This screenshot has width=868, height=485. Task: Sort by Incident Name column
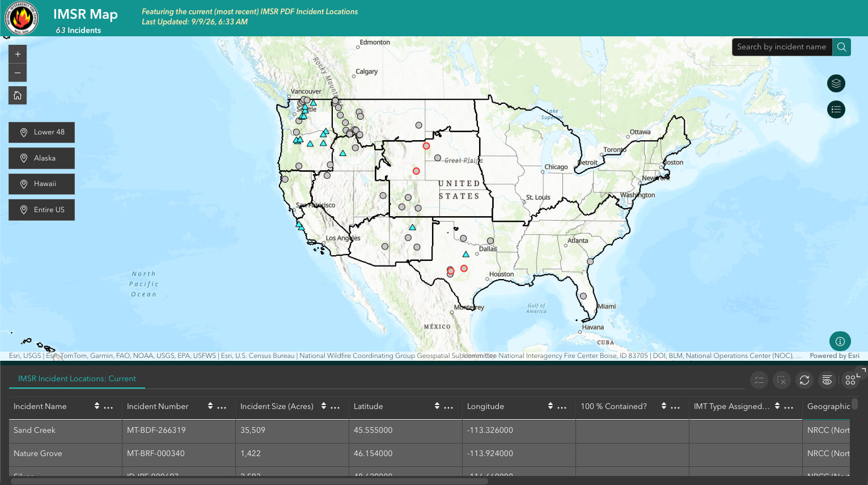tap(97, 406)
